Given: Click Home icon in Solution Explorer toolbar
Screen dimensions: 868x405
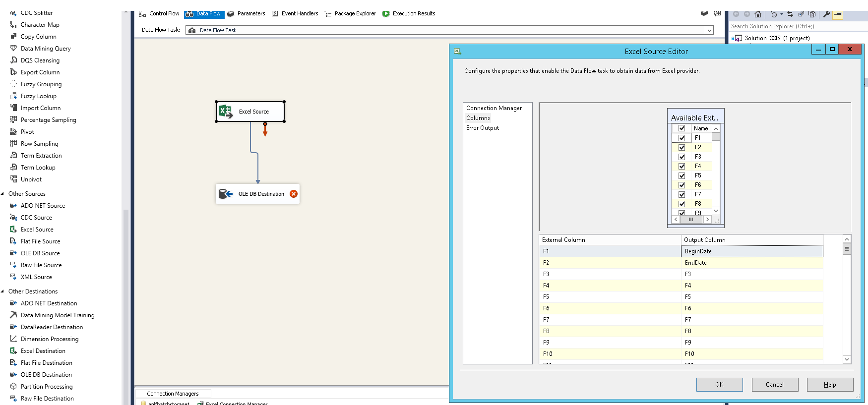Looking at the screenshot, I should pyautogui.click(x=758, y=14).
